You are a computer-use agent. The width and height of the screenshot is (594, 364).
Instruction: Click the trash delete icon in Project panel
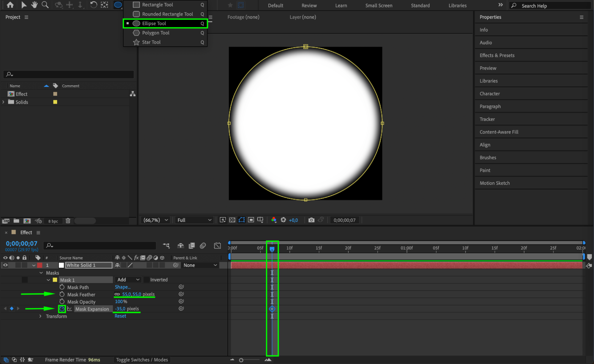coord(68,221)
